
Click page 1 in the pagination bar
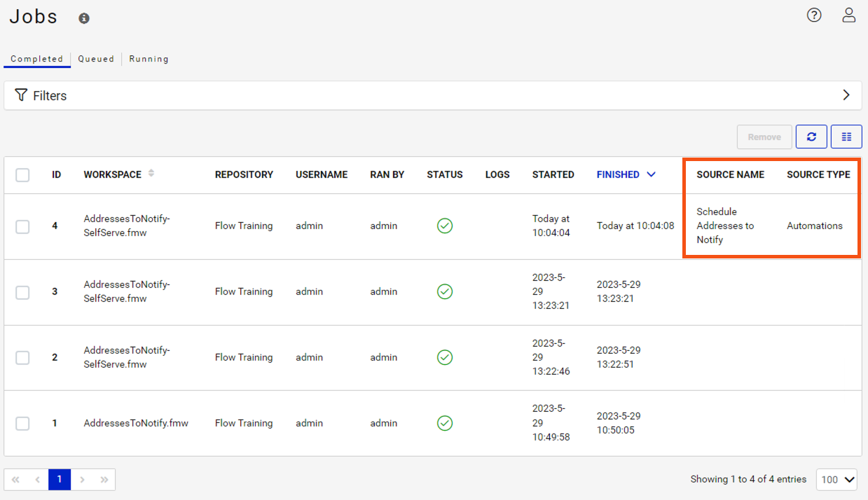(59, 479)
